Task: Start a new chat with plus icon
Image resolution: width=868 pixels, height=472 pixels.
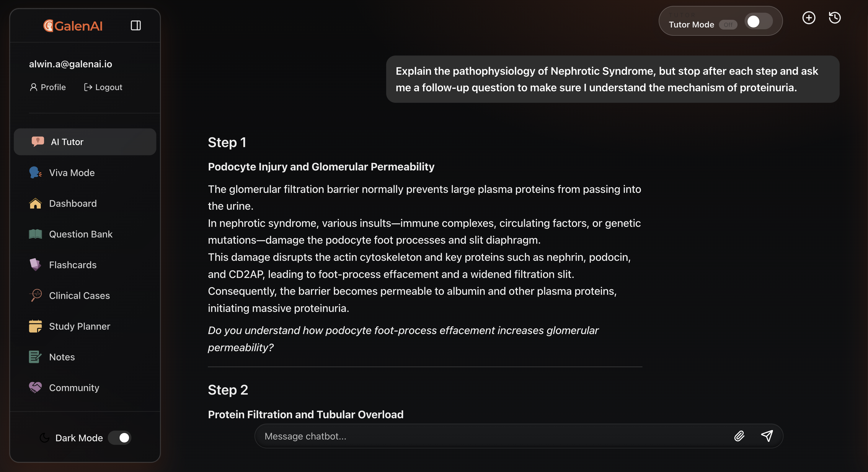Action: click(808, 18)
